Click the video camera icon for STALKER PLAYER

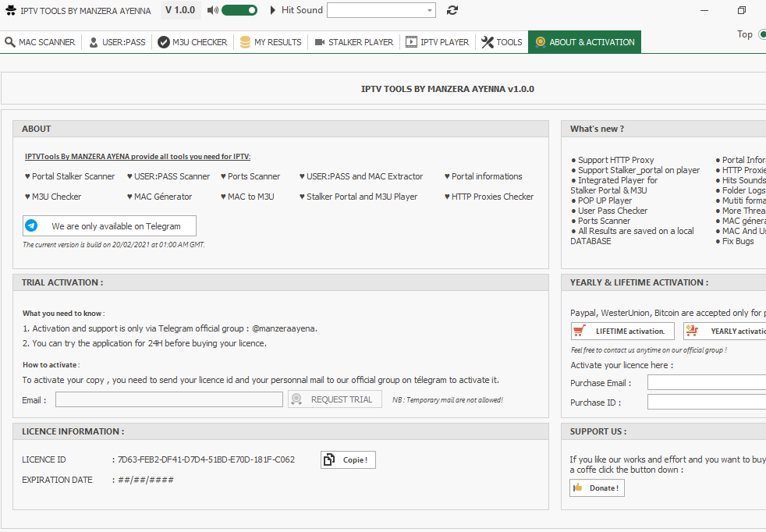pos(320,42)
